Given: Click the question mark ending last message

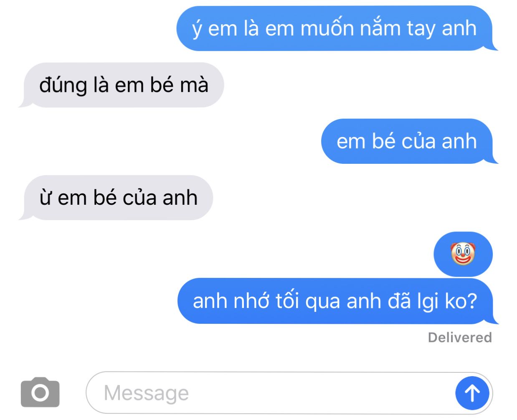Looking at the screenshot, I should (x=472, y=301).
